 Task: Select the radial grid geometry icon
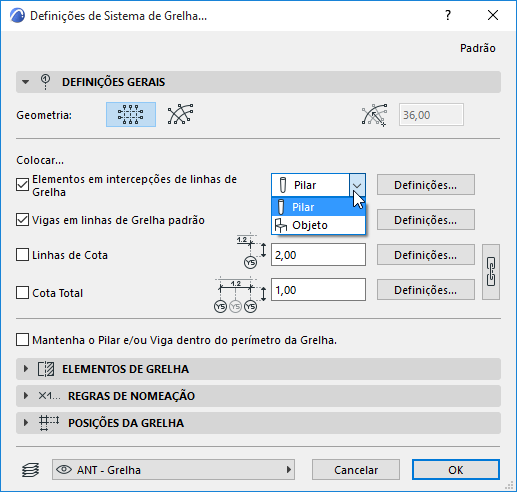coord(180,114)
